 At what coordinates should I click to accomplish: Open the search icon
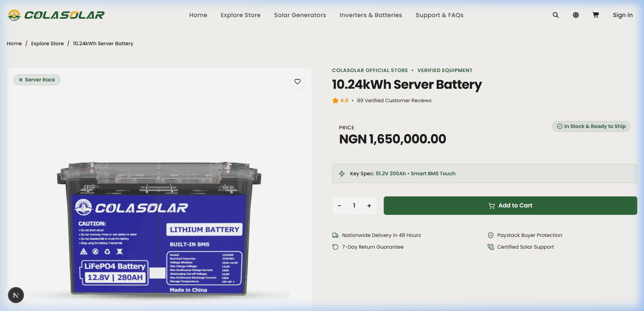[x=556, y=15]
